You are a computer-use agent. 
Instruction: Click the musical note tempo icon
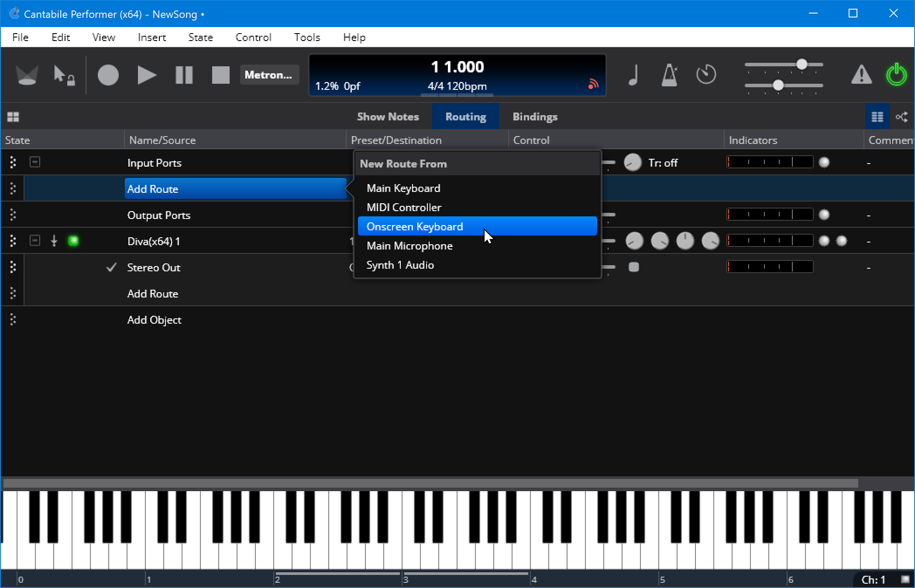(x=633, y=75)
